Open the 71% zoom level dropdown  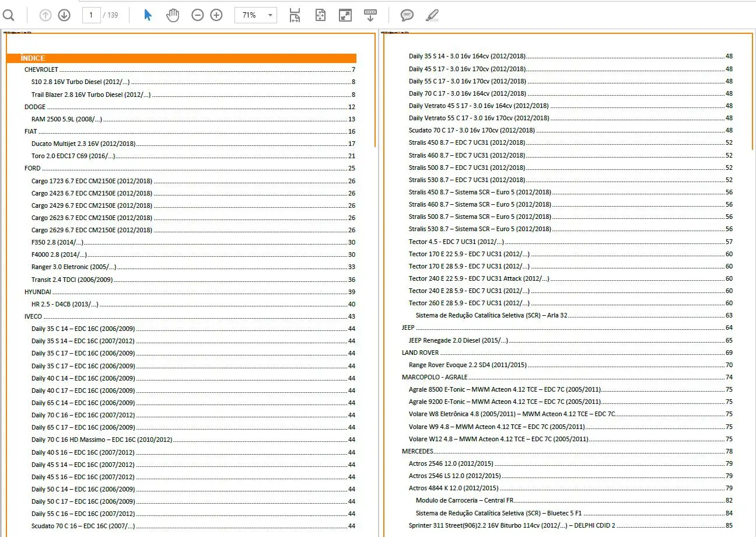tap(256, 15)
